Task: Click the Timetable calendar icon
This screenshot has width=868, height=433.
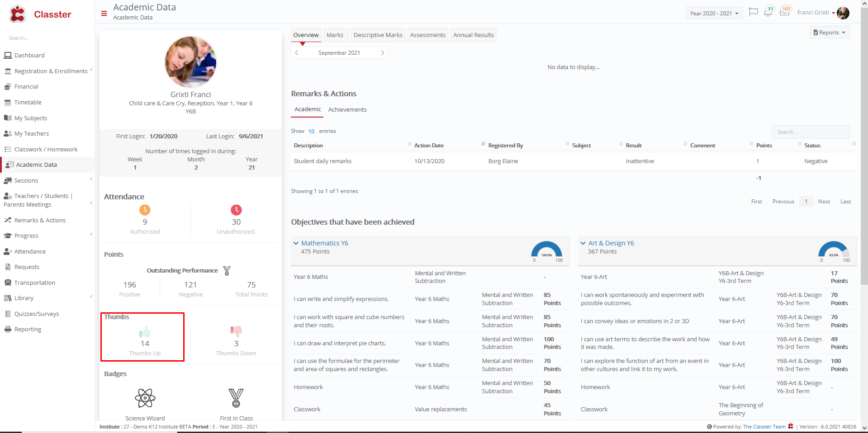Action: (x=8, y=102)
